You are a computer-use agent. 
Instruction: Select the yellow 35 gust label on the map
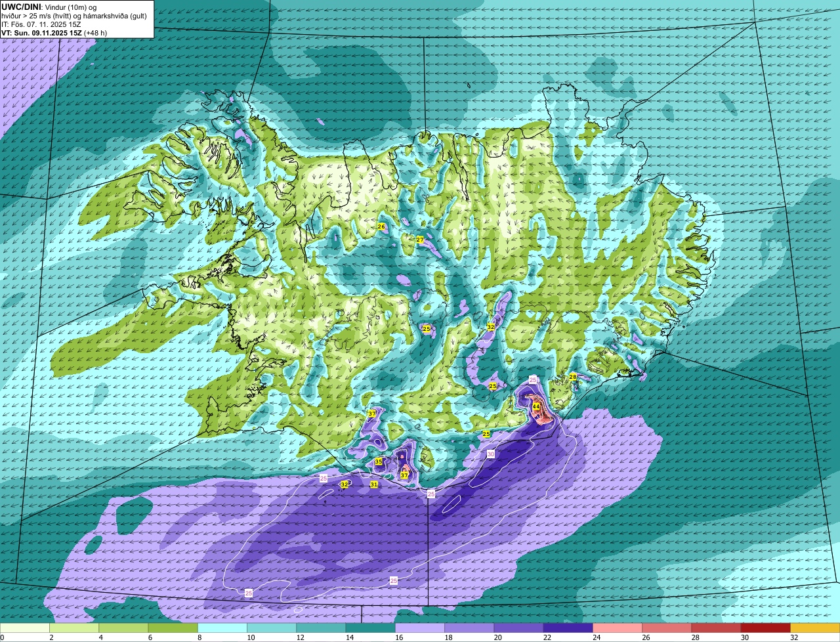coord(379,462)
